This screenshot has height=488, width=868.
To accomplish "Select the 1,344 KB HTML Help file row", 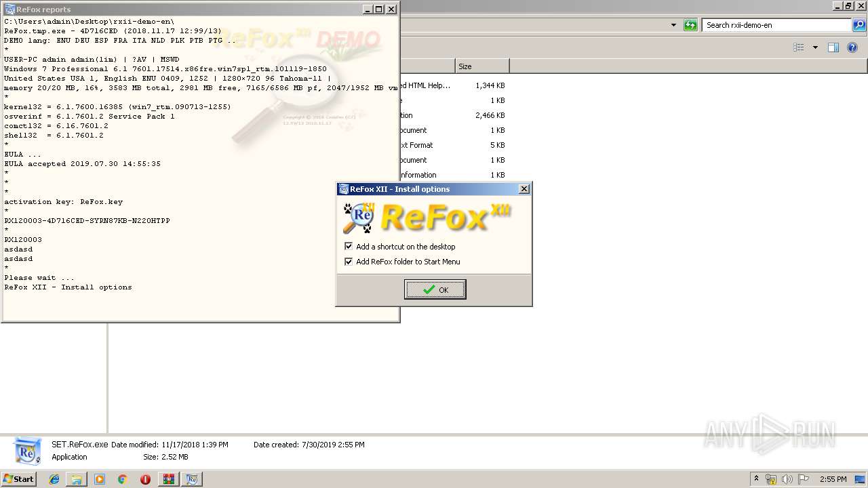I will 452,85.
